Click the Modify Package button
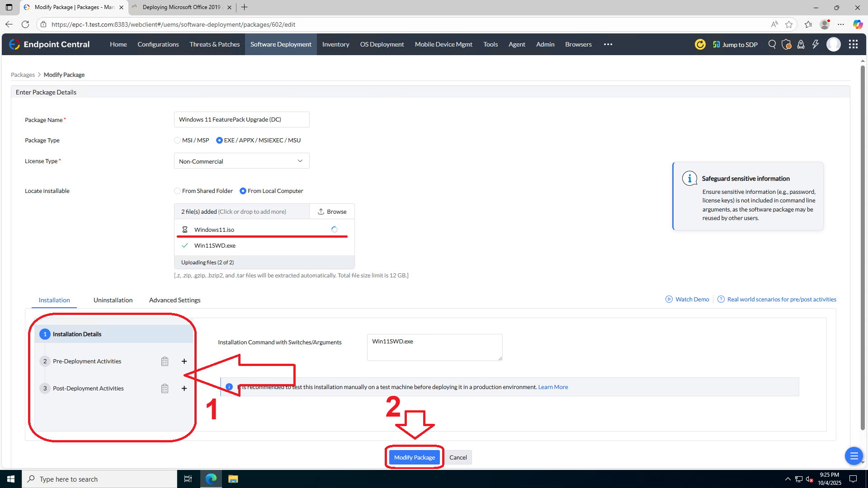 pos(414,457)
